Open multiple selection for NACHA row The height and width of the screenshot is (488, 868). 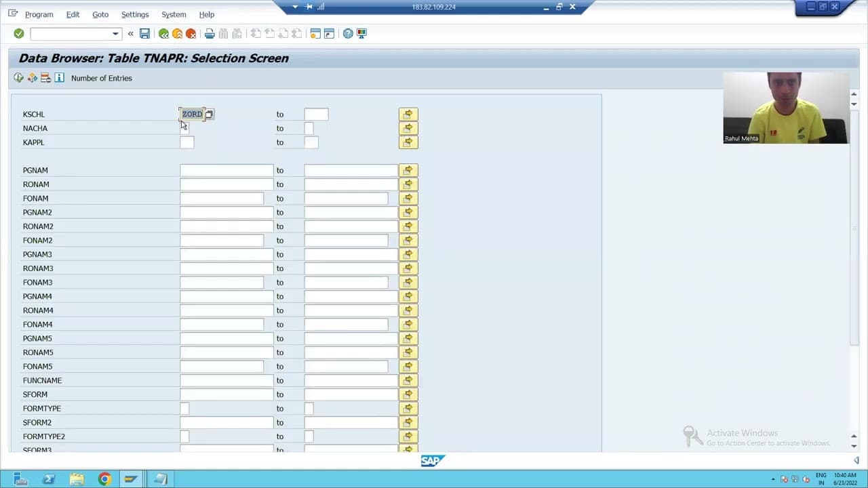[408, 128]
